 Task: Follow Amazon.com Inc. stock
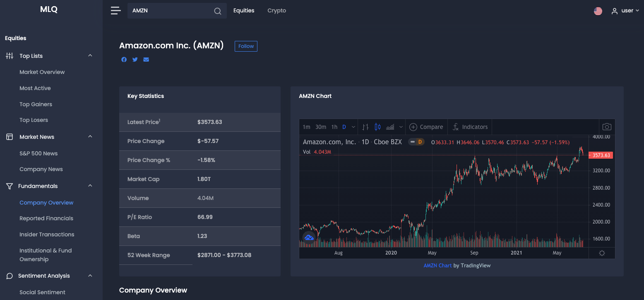(246, 46)
